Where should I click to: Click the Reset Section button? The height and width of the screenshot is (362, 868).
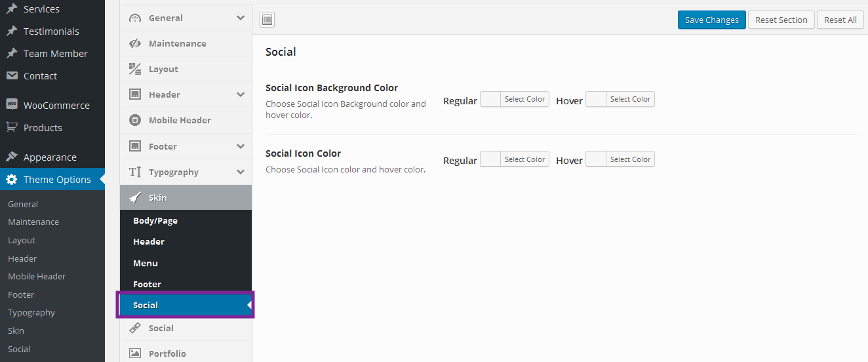pyautogui.click(x=781, y=20)
